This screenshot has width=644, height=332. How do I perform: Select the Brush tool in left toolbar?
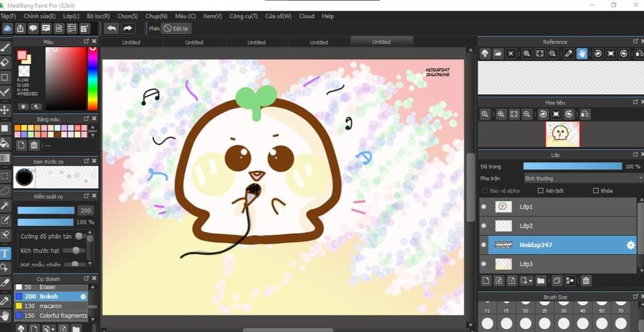(4, 48)
